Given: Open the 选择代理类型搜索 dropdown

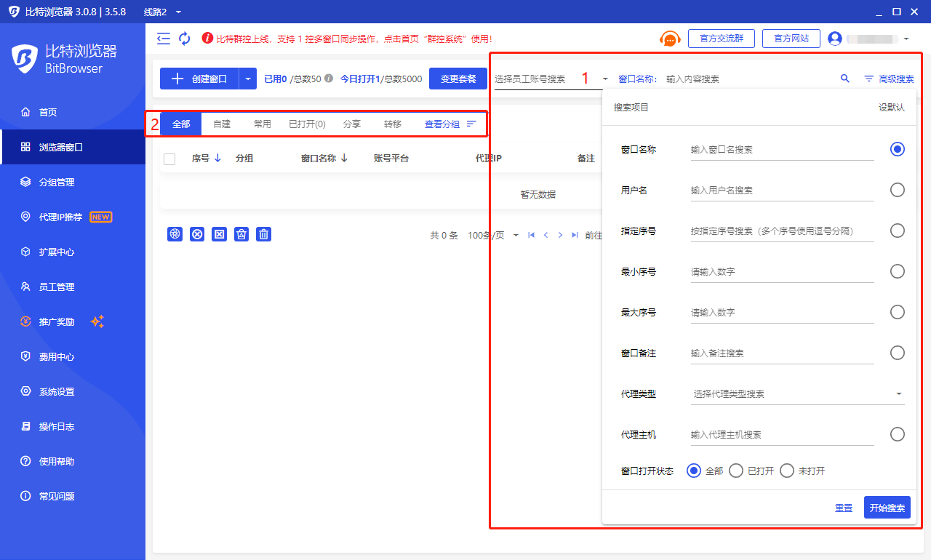Looking at the screenshot, I should point(797,393).
